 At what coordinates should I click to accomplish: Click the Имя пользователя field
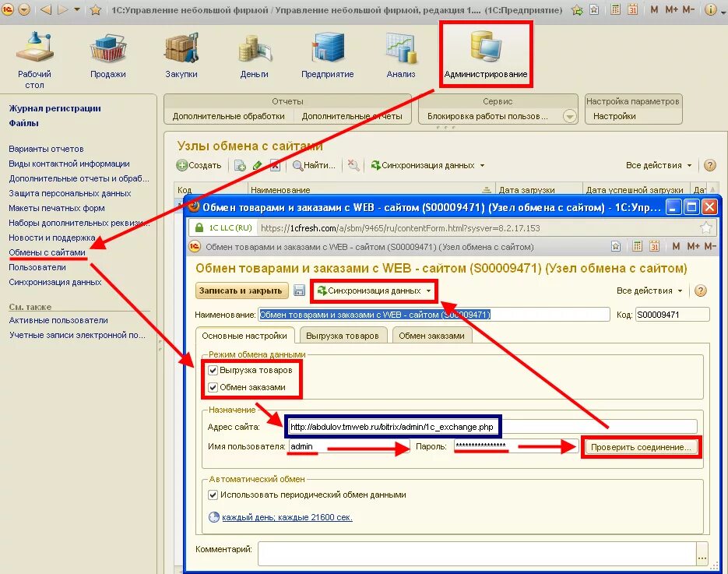point(349,447)
